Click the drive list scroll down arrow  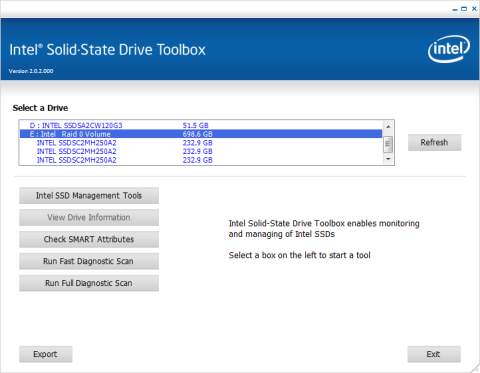pyautogui.click(x=388, y=159)
